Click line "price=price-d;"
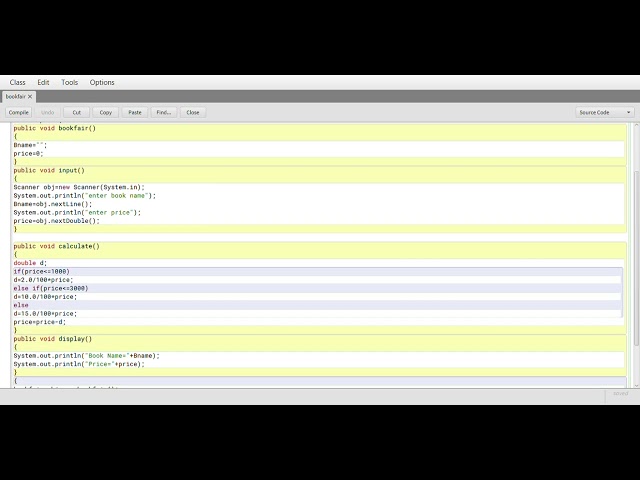Screen dimensions: 640x480 click(x=40, y=322)
